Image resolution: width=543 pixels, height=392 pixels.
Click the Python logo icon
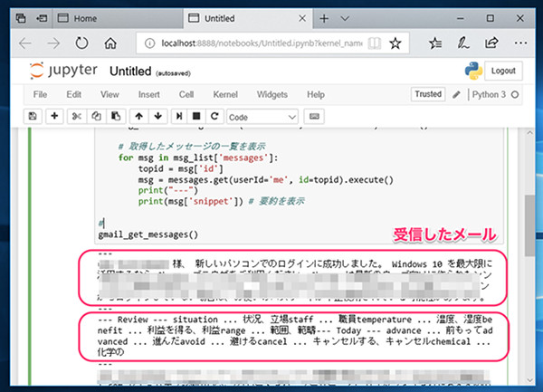click(473, 71)
